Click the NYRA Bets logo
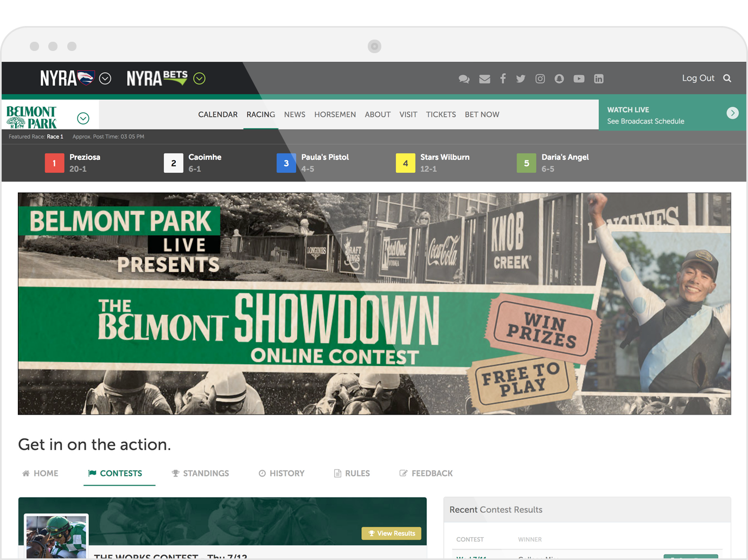 (157, 78)
